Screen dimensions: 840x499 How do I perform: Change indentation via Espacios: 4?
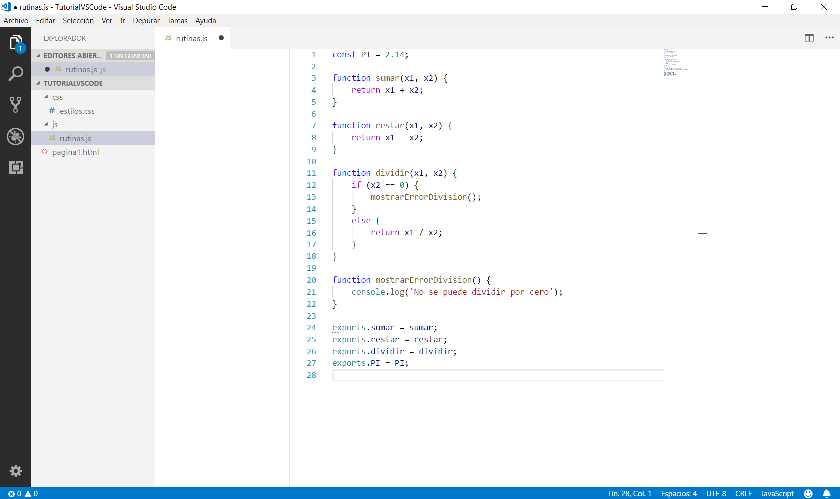(x=679, y=493)
